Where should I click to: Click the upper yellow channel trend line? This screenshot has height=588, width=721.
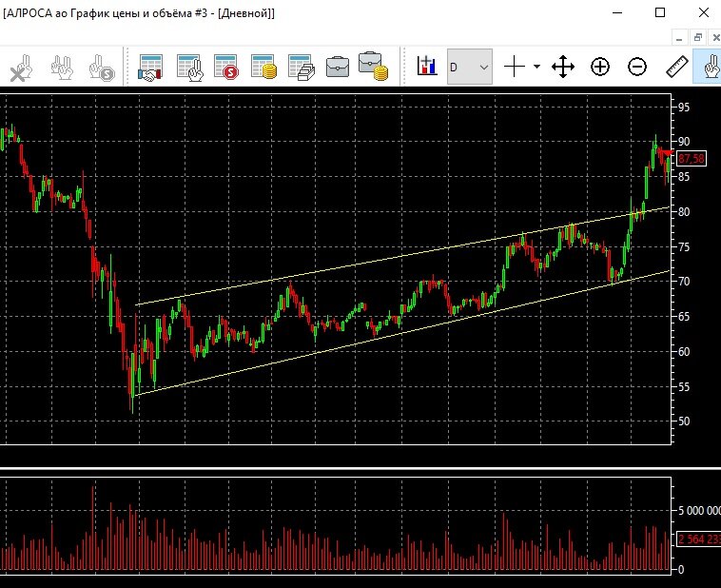point(402,256)
